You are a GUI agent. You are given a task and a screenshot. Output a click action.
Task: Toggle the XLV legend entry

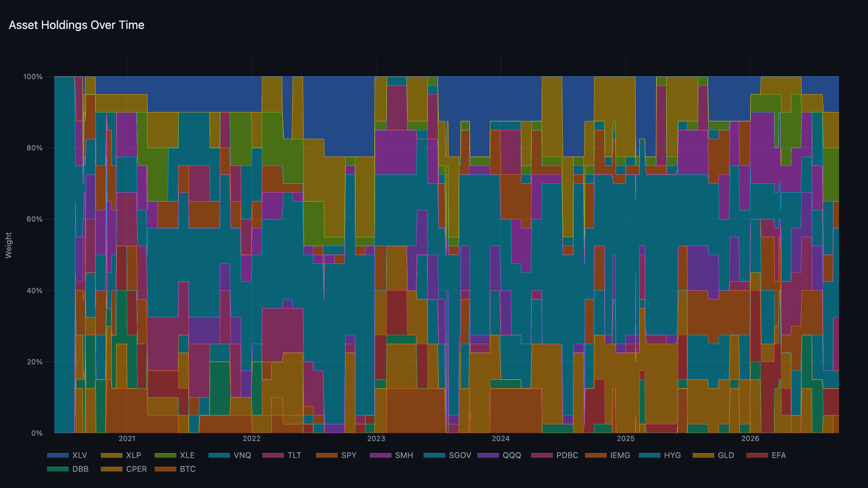(67, 455)
